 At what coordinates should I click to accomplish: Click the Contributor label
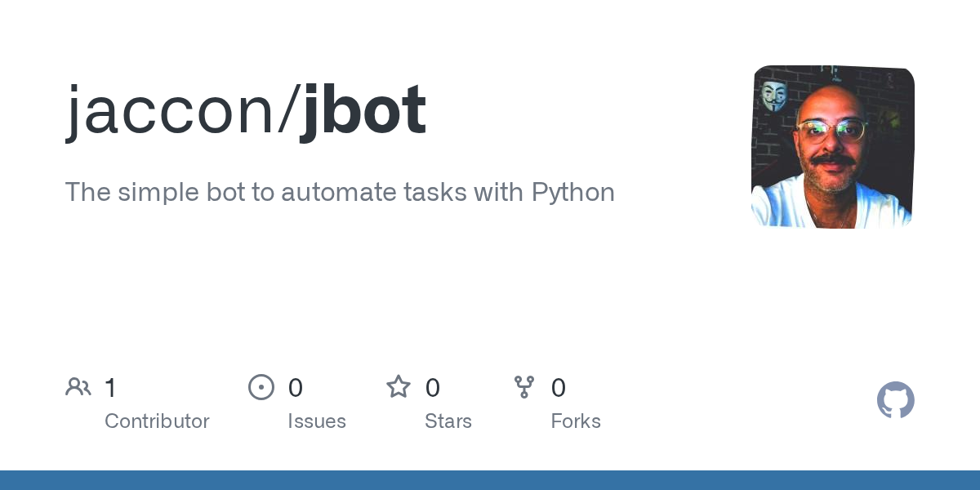[157, 421]
